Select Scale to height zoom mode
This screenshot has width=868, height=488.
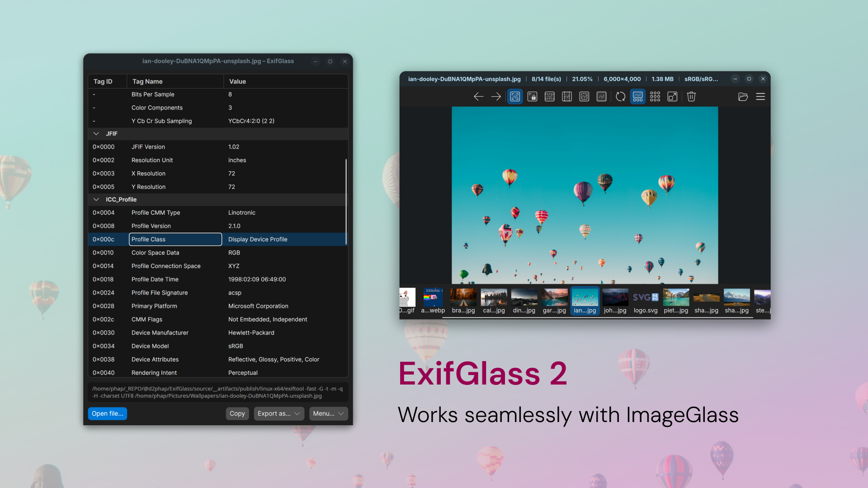tap(567, 97)
